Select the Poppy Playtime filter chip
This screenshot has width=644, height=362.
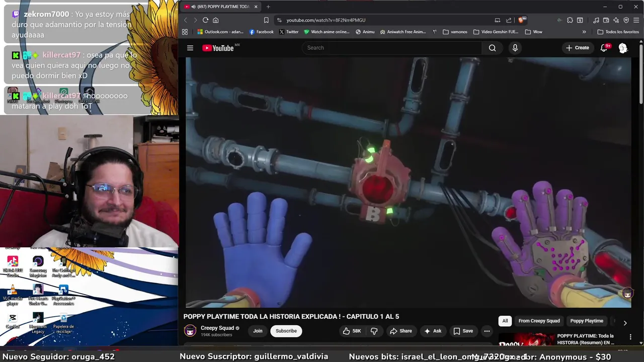click(x=587, y=321)
